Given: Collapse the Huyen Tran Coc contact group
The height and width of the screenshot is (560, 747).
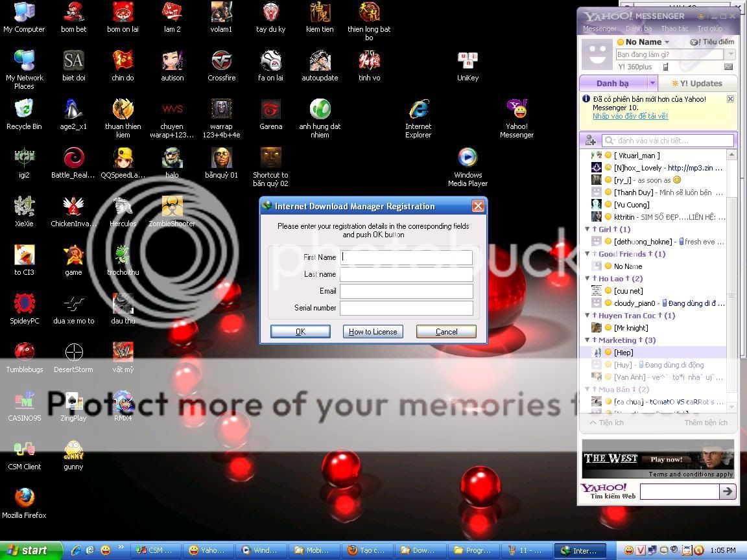Looking at the screenshot, I should 587,315.
